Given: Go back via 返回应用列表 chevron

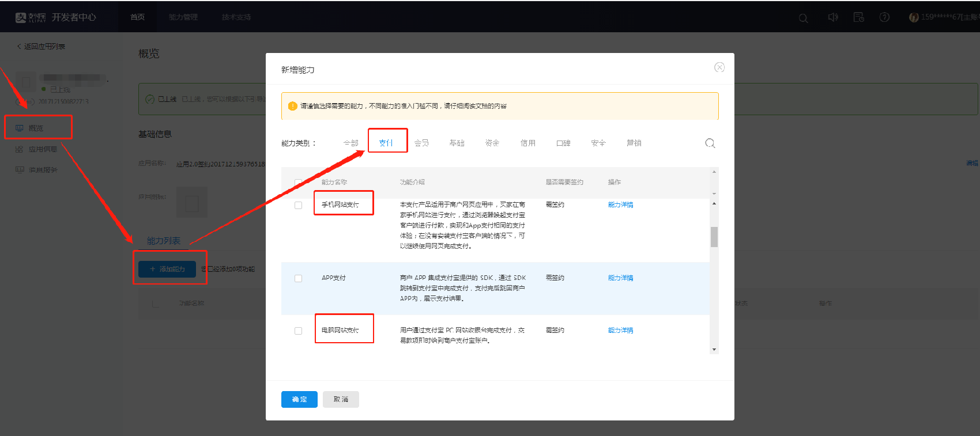Looking at the screenshot, I should click(19, 47).
